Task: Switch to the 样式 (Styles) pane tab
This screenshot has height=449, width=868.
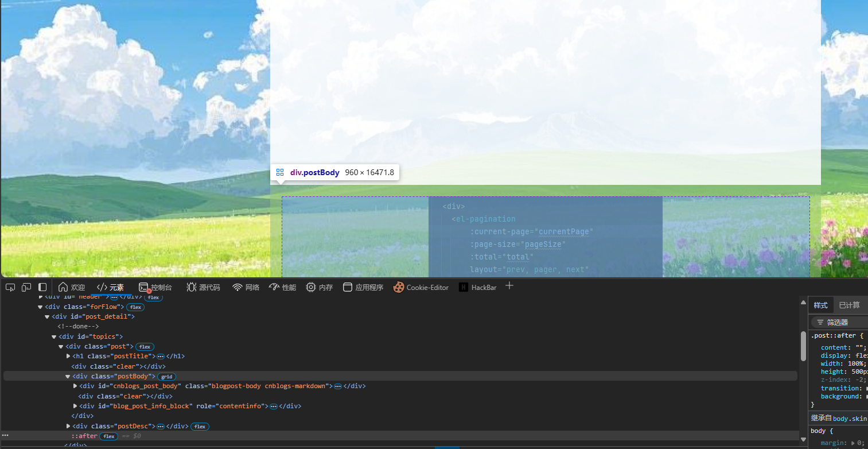Action: (821, 305)
